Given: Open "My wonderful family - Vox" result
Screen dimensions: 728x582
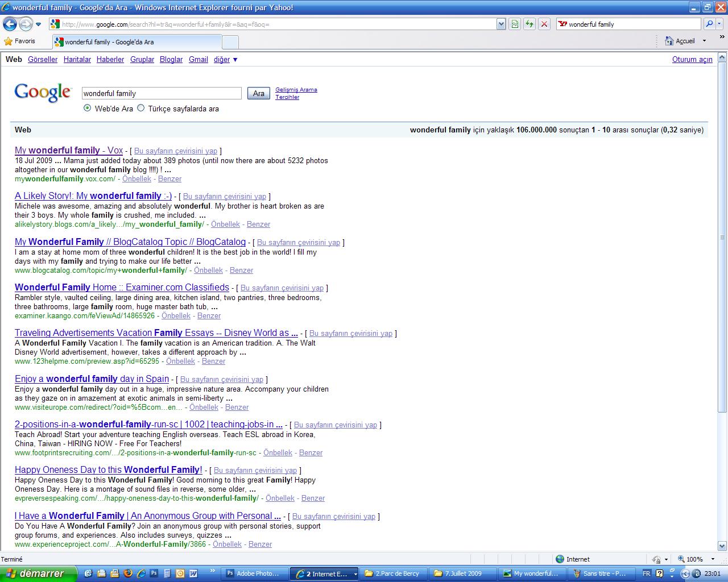Looking at the screenshot, I should pos(68,151).
